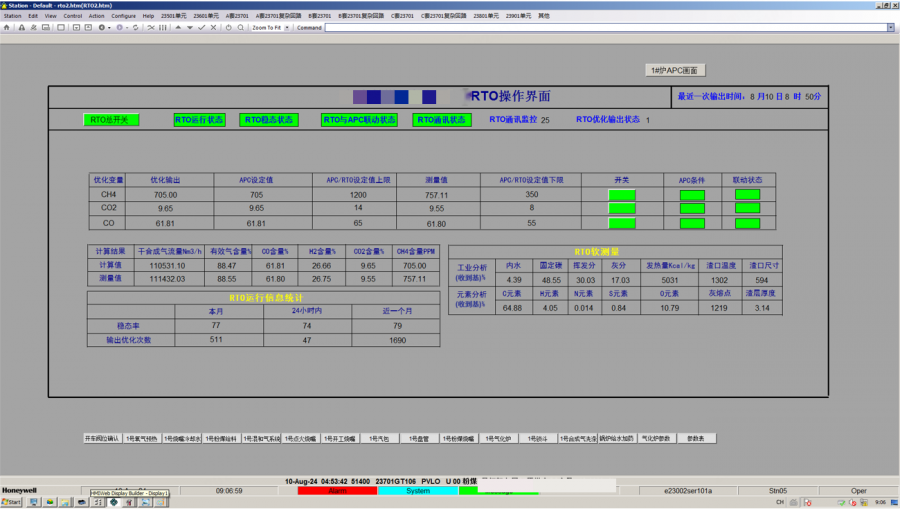The height and width of the screenshot is (509, 900).
Task: Click the 参数表 navigation button
Action: 695,438
